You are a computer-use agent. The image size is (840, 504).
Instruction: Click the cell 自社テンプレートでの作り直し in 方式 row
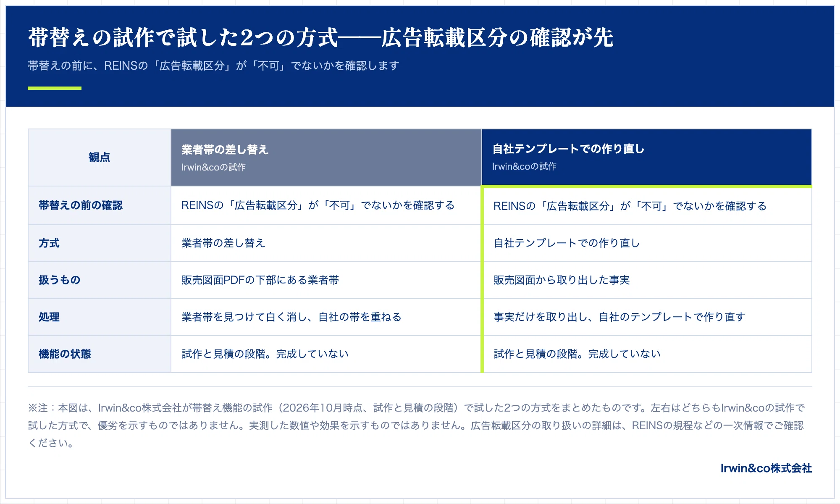pos(648,243)
